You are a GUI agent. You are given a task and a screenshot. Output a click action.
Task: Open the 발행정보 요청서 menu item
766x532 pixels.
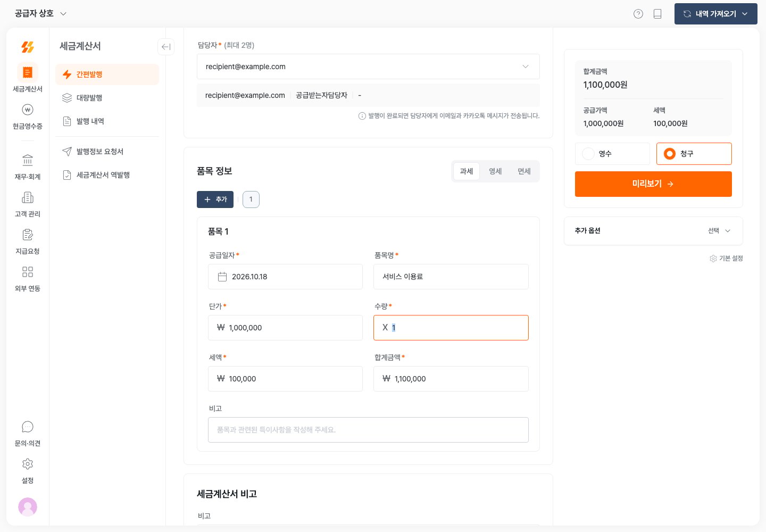[107, 152]
